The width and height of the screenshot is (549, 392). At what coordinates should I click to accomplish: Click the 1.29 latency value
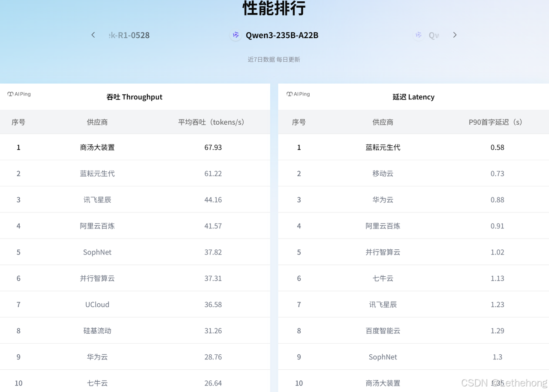pyautogui.click(x=498, y=330)
